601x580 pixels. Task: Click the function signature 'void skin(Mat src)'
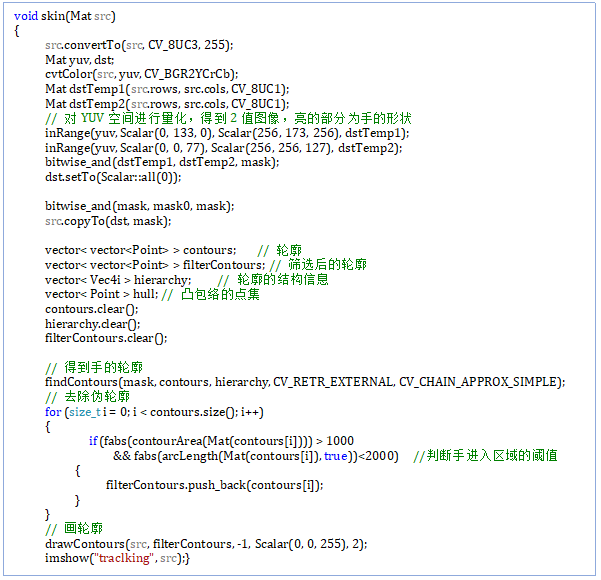pos(65,16)
